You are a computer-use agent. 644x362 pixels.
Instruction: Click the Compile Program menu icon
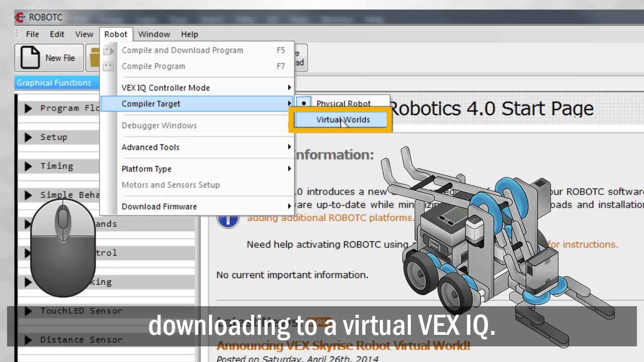(x=109, y=66)
